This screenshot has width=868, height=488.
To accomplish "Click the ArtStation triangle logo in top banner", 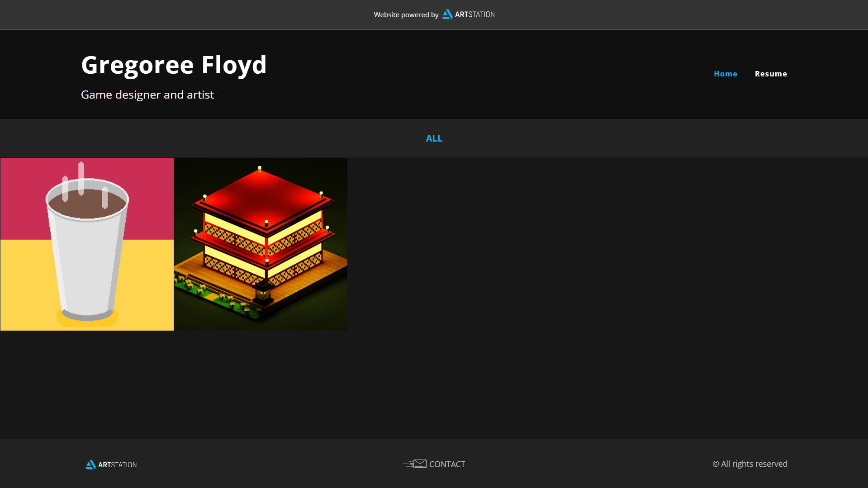I will [x=447, y=14].
